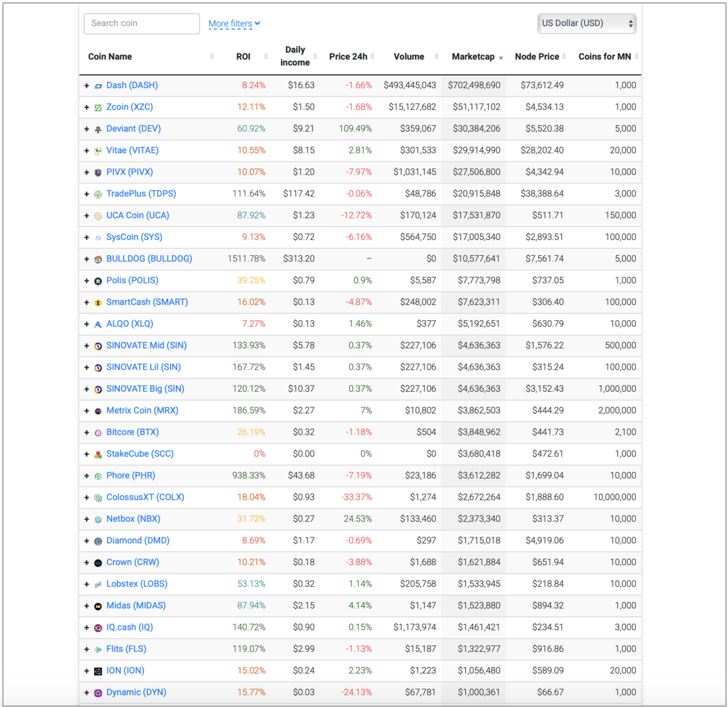The width and height of the screenshot is (728, 707).
Task: Click the Zcoin logo icon
Action: pos(98,108)
